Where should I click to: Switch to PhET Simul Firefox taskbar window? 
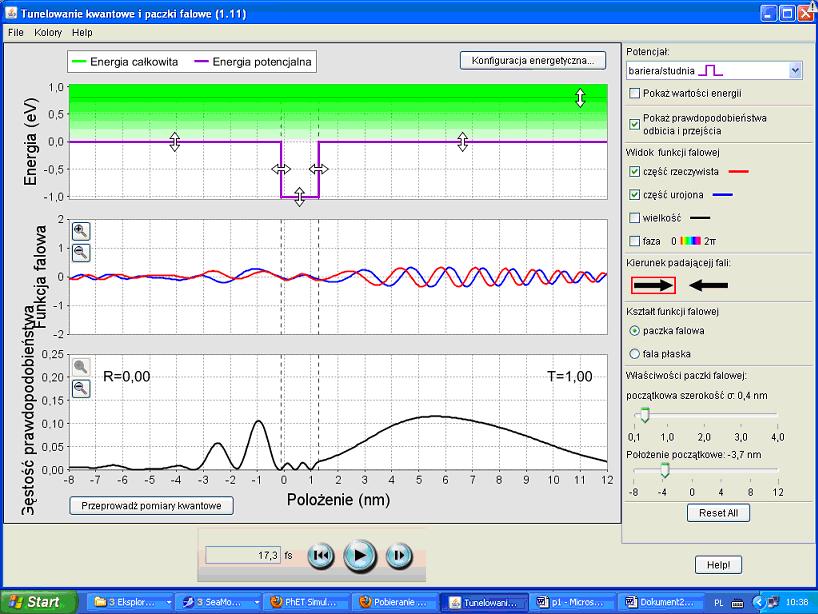(306, 603)
